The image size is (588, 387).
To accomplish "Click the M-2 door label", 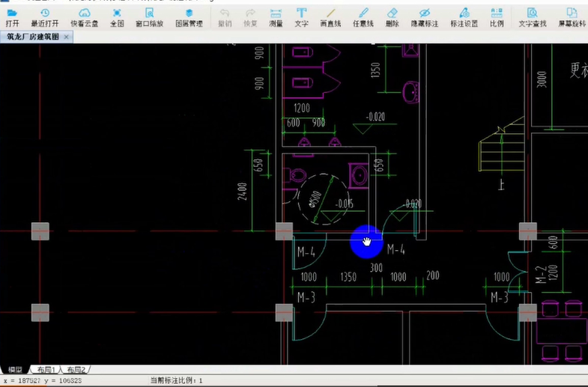I will 539,275.
